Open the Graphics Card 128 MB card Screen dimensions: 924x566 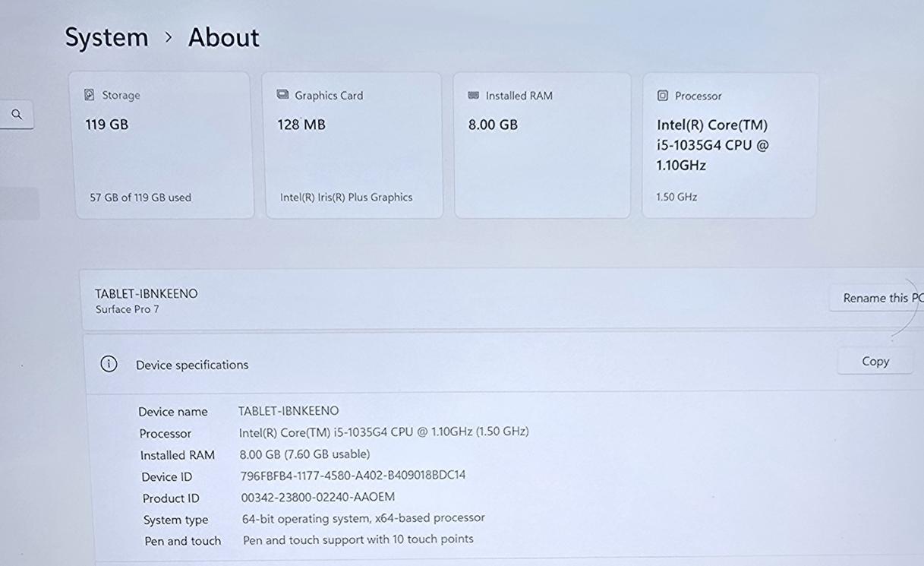(x=353, y=145)
